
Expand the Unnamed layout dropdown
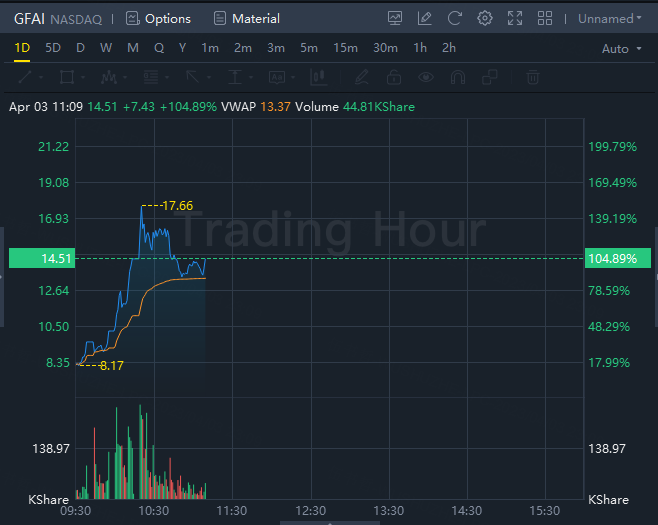pos(610,19)
